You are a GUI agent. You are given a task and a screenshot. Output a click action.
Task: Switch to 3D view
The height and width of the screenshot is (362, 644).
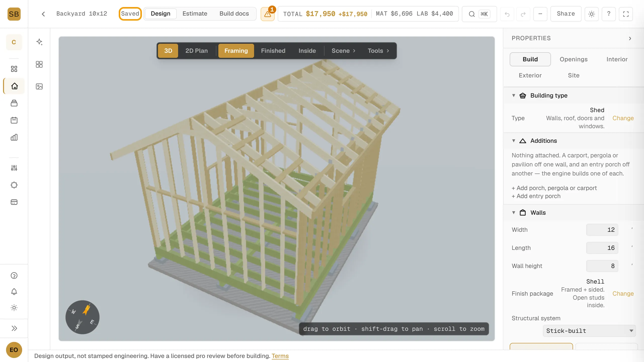tap(168, 51)
